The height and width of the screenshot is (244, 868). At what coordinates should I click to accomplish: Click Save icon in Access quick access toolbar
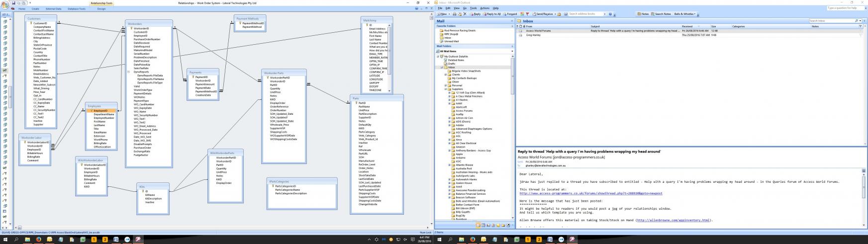tap(13, 2)
